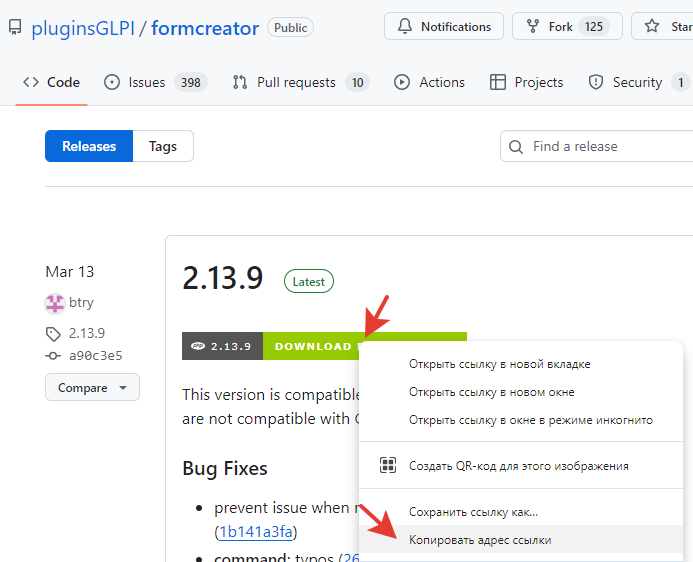
Task: Choose 'Сохранить ссылку как...'
Action: tap(521, 512)
